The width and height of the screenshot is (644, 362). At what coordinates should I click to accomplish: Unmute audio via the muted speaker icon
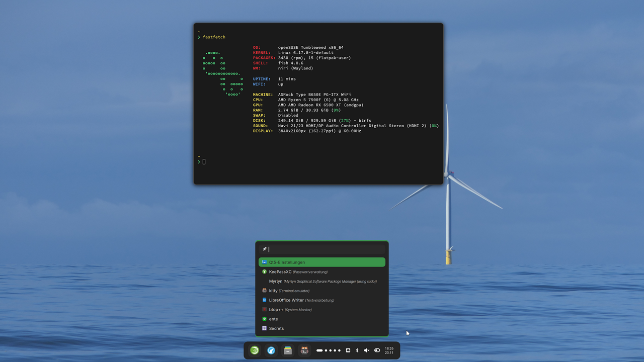pyautogui.click(x=367, y=350)
